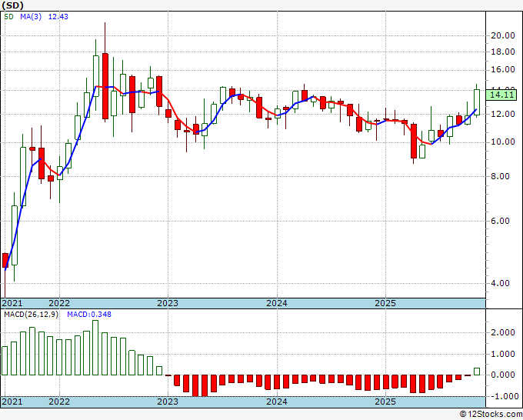Open the 12Stocks.com watermark link

[491, 414]
